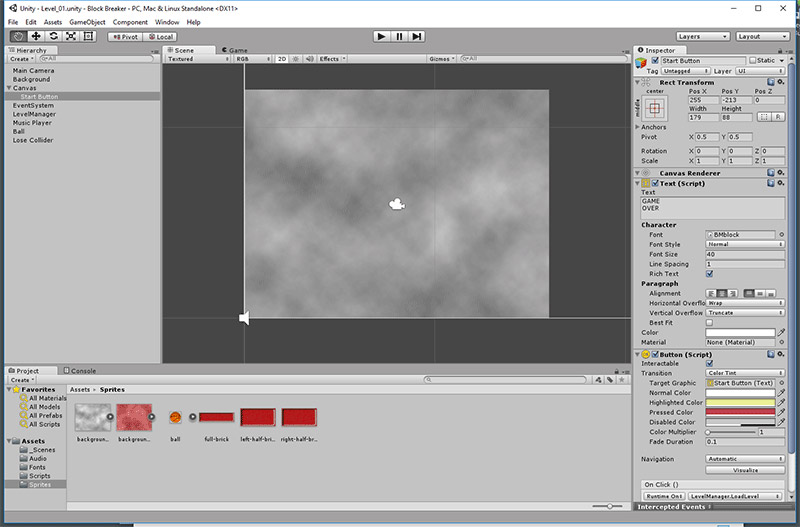Select the Hand tool in toolbar
Image resolution: width=800 pixels, height=527 pixels.
[x=18, y=36]
